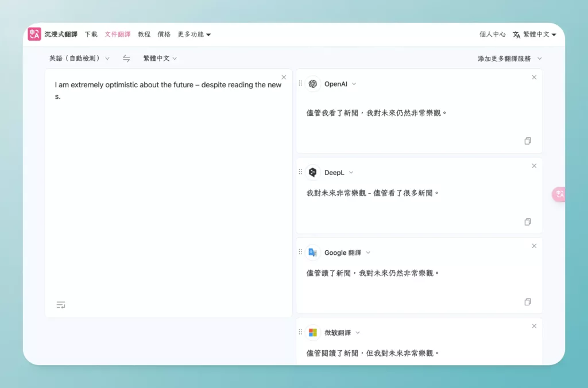Click the 沉浸式翻譯 brand name

click(x=61, y=34)
